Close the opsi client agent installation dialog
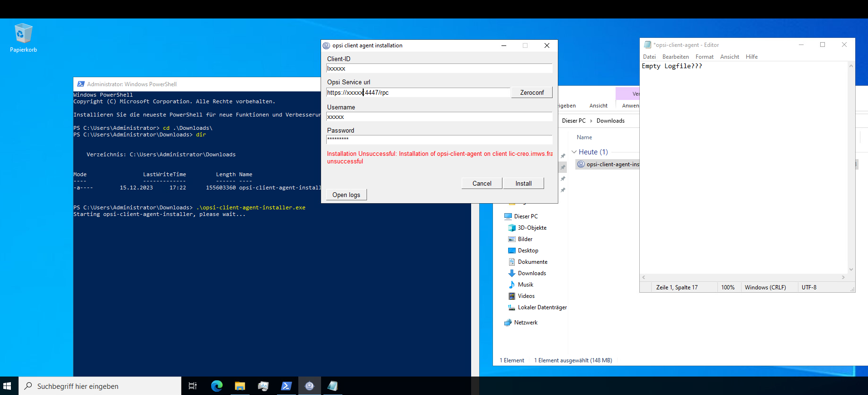This screenshot has height=395, width=868. (547, 45)
